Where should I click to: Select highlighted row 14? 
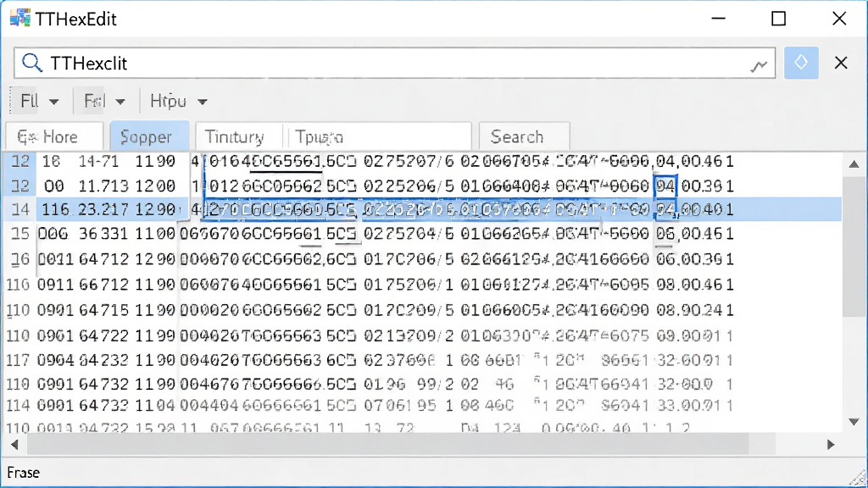(422, 210)
